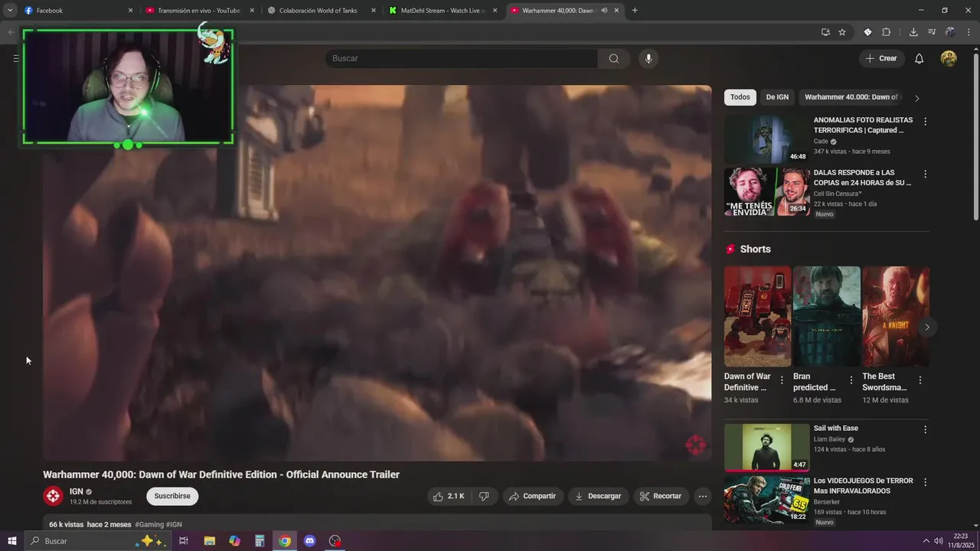Click the #IGN hashtag link

[x=174, y=524]
